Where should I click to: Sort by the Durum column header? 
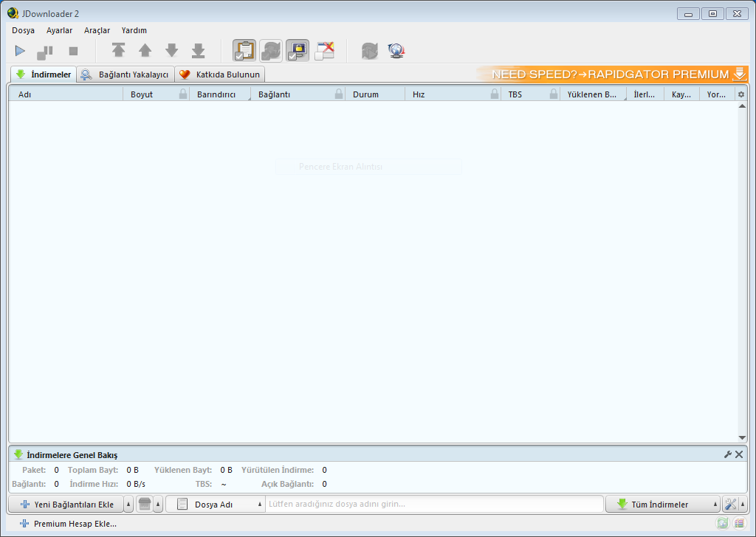(x=375, y=94)
